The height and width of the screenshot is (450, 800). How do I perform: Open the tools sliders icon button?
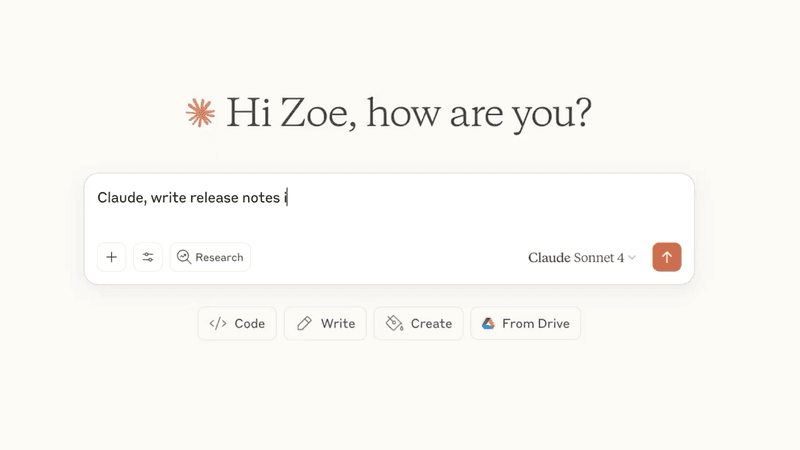148,257
